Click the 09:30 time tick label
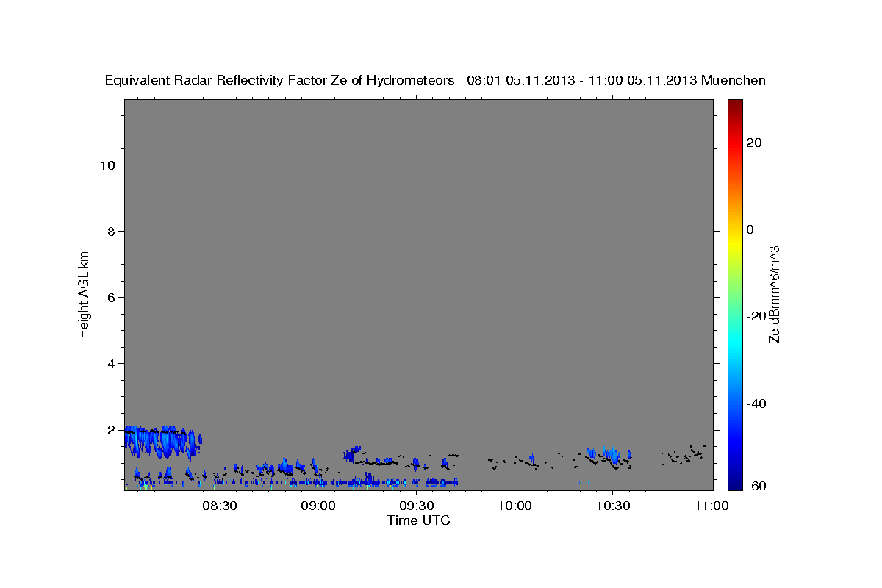The width and height of the screenshot is (882, 588). [x=417, y=506]
